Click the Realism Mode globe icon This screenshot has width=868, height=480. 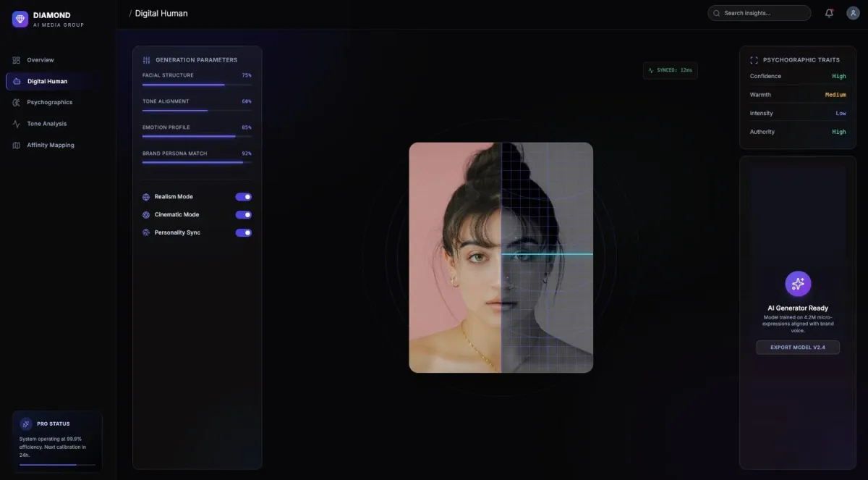tap(146, 197)
